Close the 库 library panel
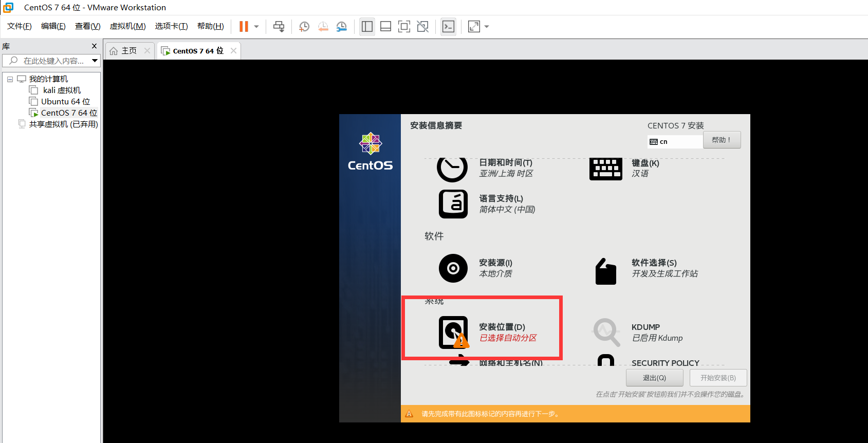 (x=94, y=46)
